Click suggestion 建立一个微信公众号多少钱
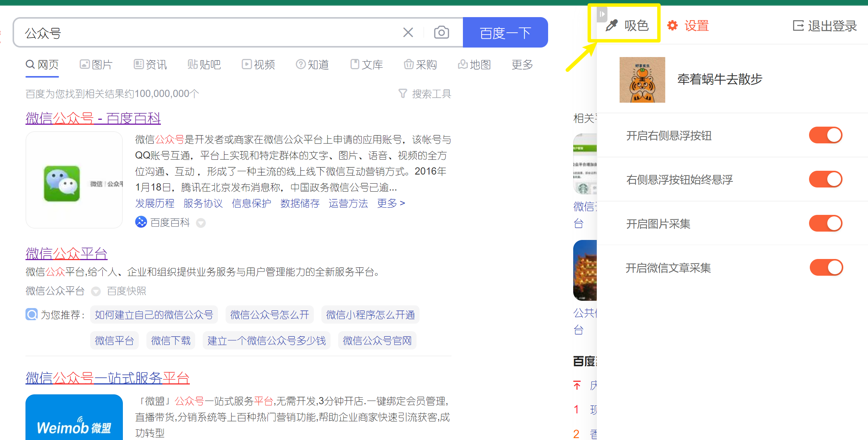Viewport: 868px width, 440px height. click(x=267, y=340)
